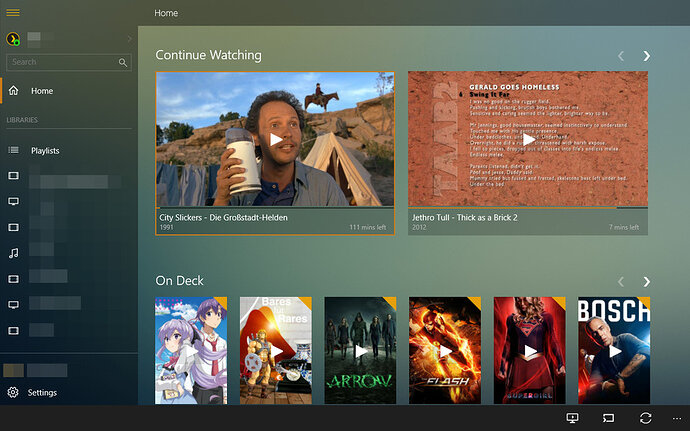Click the search magnifier icon
690x431 pixels.
point(123,63)
